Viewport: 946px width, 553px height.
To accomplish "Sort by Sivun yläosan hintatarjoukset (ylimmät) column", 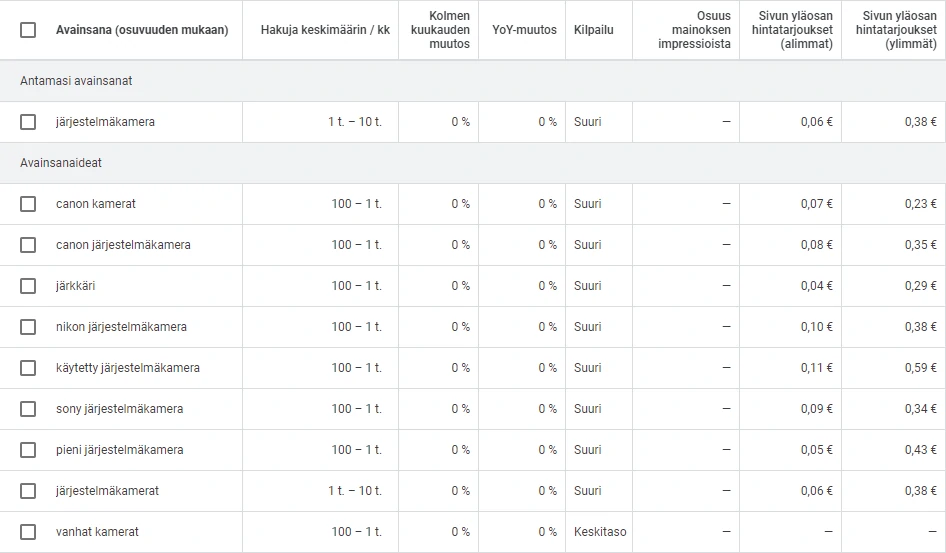I will click(x=896, y=30).
